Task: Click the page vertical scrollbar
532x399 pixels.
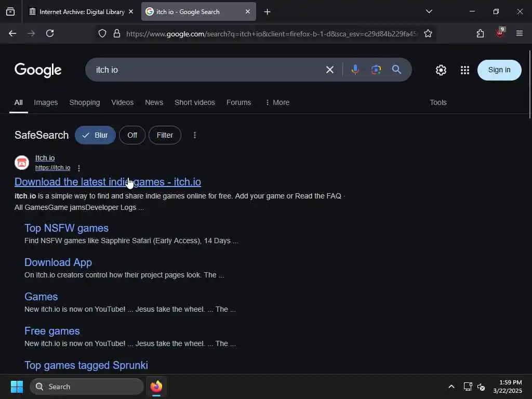Action: [x=529, y=85]
